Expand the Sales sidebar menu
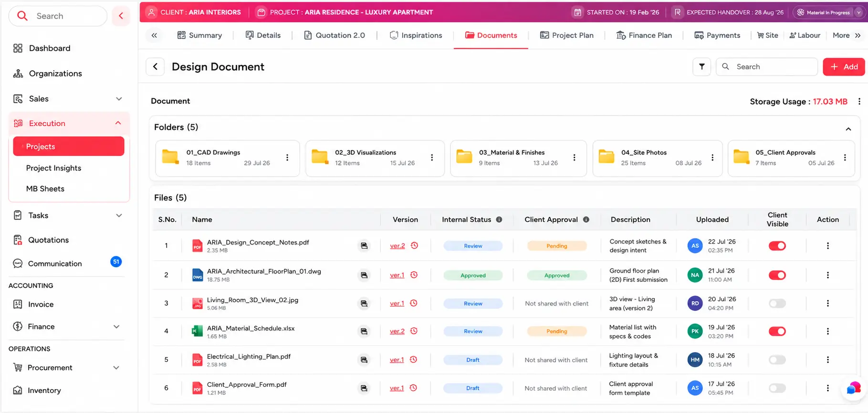This screenshot has width=868, height=413. click(119, 99)
